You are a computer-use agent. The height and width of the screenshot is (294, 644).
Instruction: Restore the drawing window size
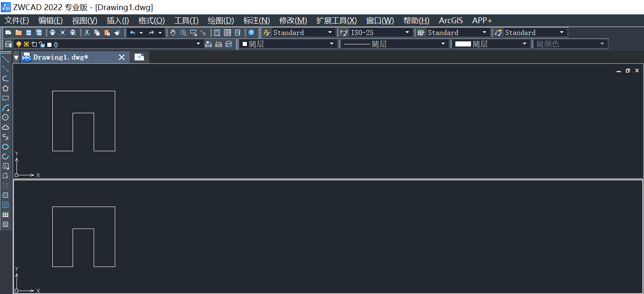coord(628,71)
